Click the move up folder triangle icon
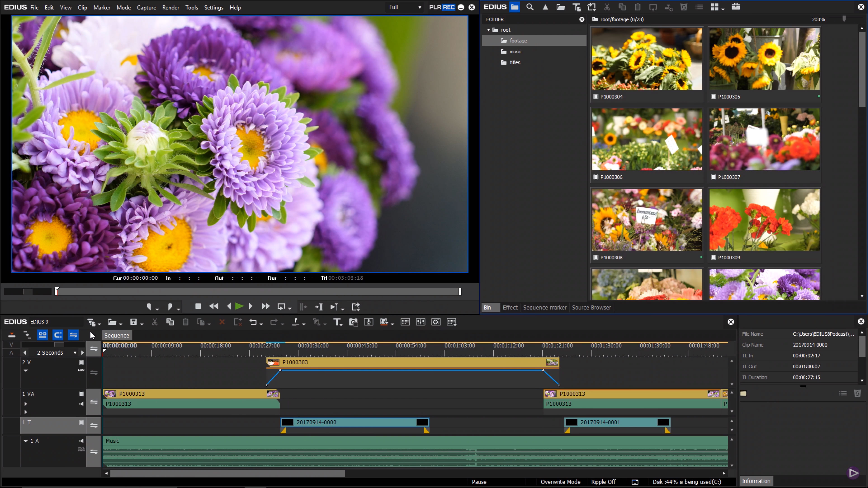Viewport: 868px width, 488px height. 545,7
